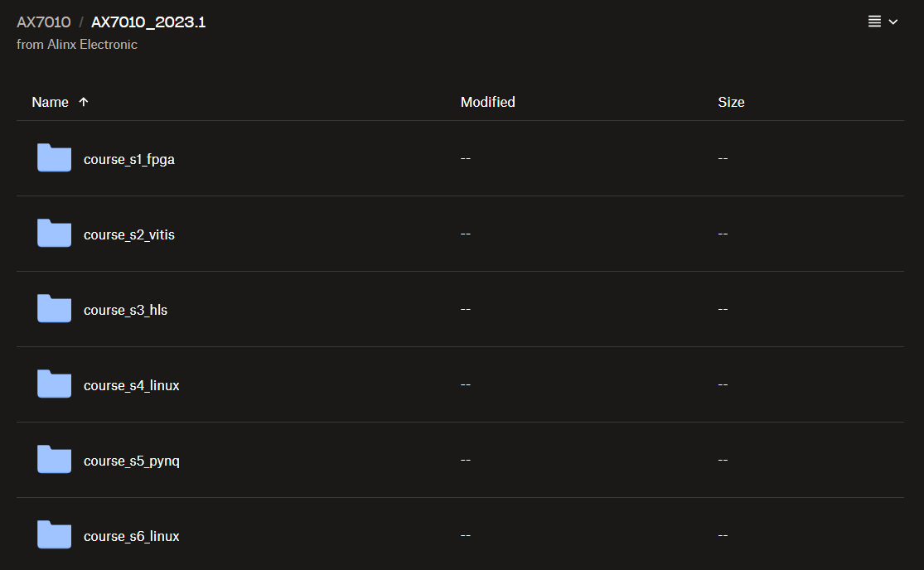The width and height of the screenshot is (924, 570).
Task: Expand the view options chevron
Action: click(x=893, y=22)
